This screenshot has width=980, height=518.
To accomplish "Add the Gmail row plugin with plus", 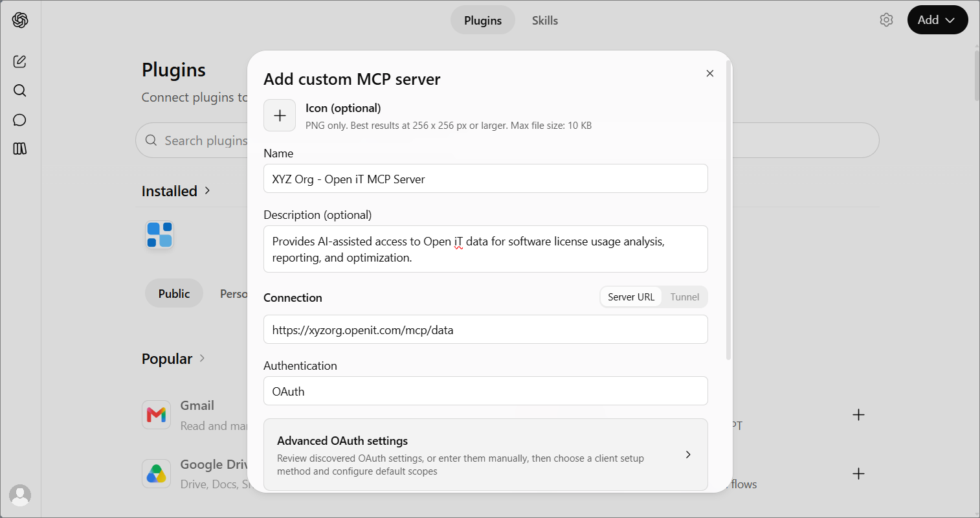I will 859,414.
